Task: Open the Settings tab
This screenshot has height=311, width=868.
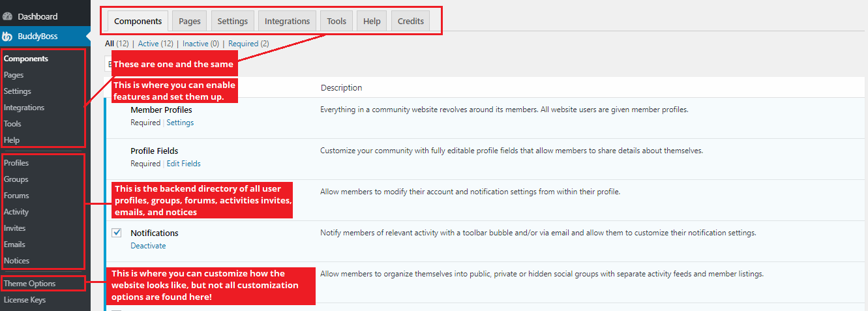Action: (x=233, y=21)
